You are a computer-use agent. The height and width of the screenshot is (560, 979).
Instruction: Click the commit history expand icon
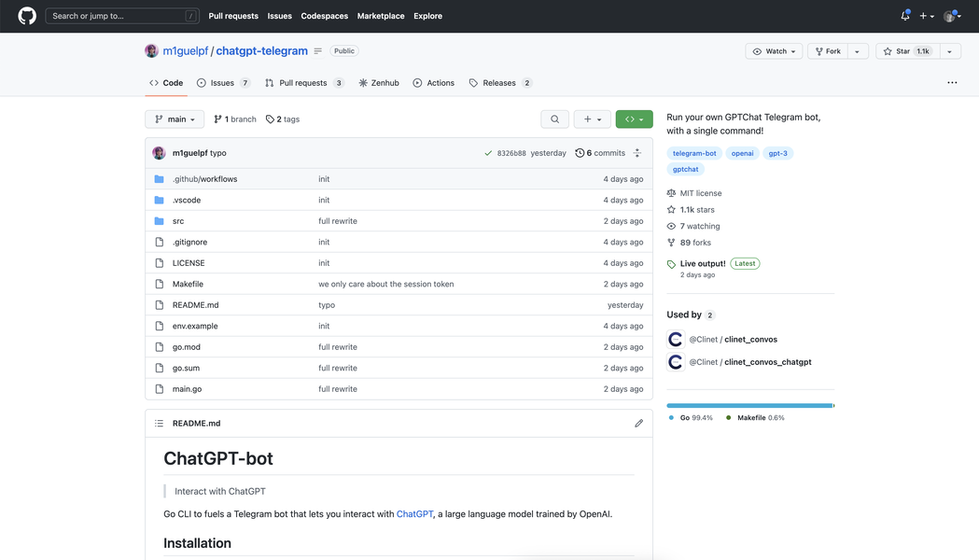[x=637, y=153]
